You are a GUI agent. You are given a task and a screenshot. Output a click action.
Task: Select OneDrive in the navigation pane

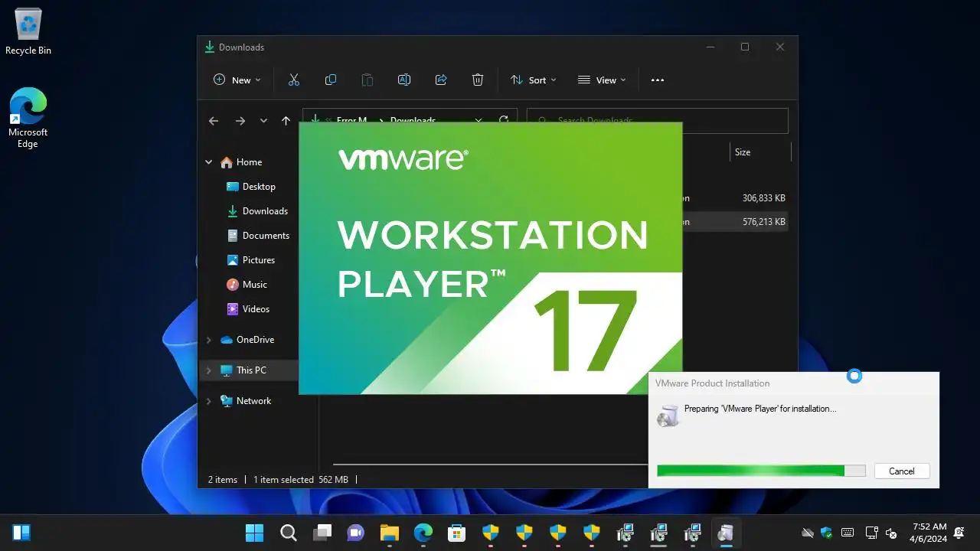click(x=255, y=340)
